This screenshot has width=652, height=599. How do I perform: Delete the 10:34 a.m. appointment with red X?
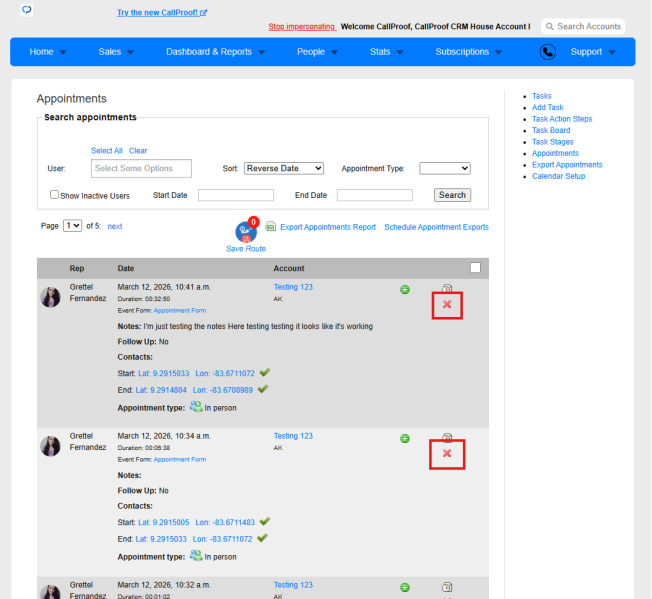click(447, 454)
